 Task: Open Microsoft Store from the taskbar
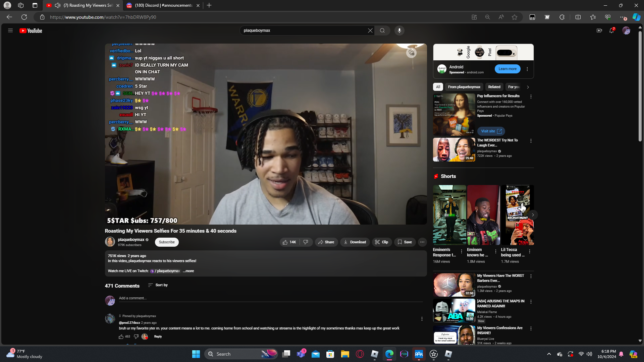click(330, 354)
